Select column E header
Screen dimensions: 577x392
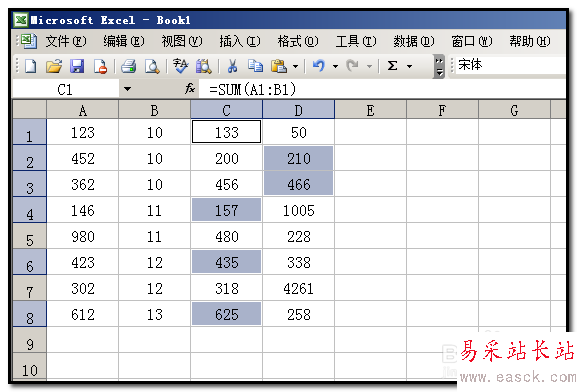click(371, 110)
